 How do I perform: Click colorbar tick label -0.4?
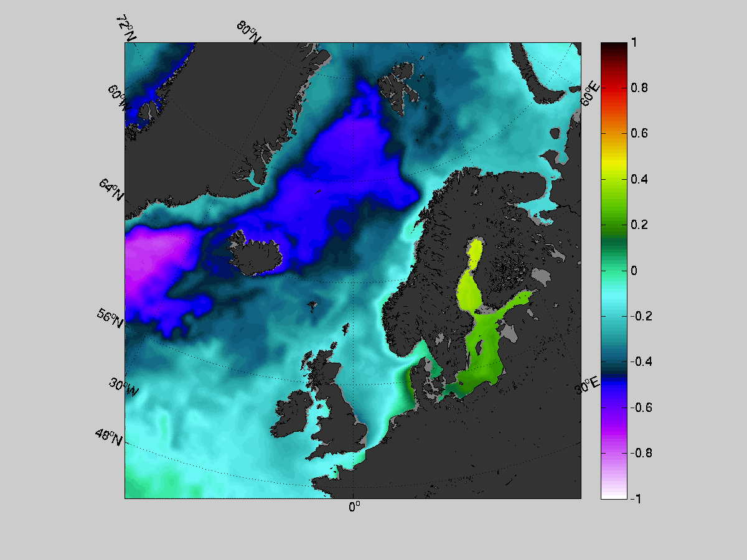pos(640,362)
